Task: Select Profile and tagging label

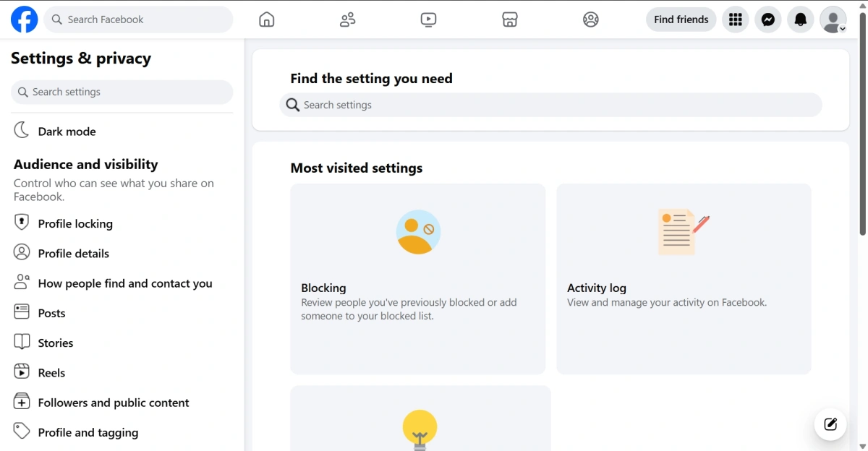Action: click(88, 432)
